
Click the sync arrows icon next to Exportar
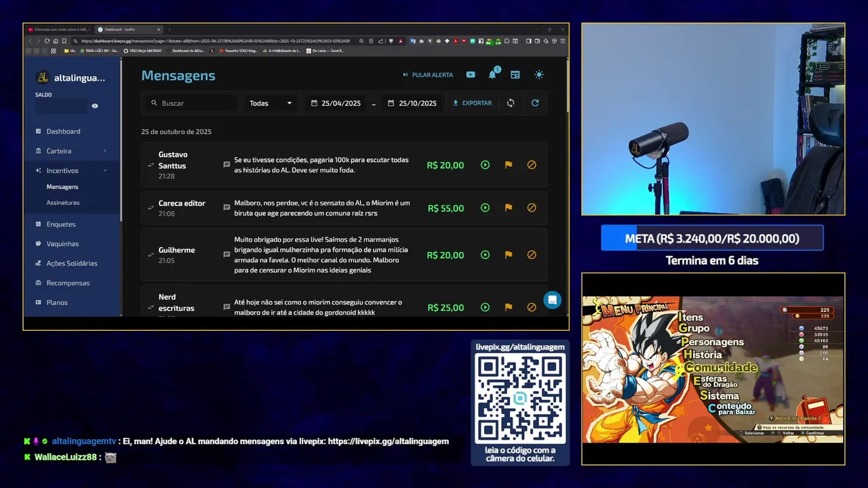pos(511,103)
